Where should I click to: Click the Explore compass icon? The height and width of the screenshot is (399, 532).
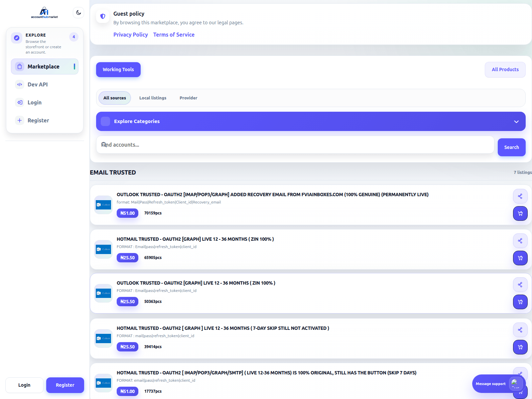[17, 38]
